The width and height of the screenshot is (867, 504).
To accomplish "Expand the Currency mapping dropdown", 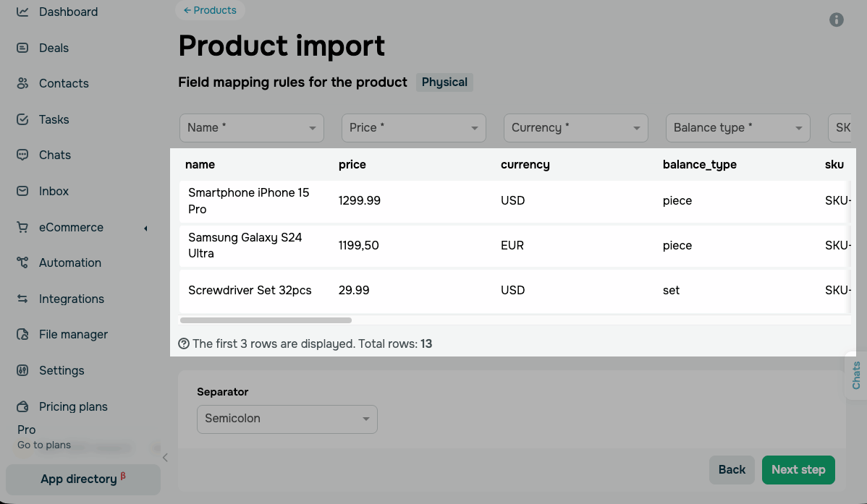I will point(575,128).
